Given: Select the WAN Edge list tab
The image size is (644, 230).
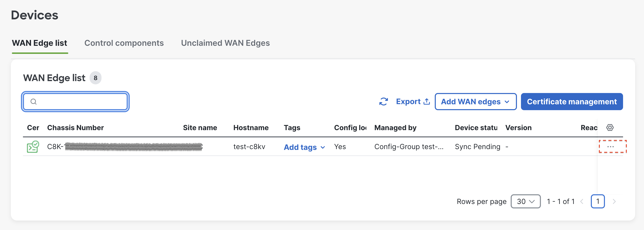Looking at the screenshot, I should click(x=40, y=43).
